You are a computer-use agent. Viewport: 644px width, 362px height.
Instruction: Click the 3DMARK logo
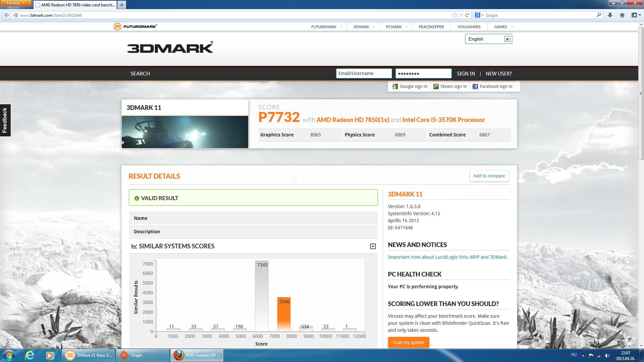(170, 47)
